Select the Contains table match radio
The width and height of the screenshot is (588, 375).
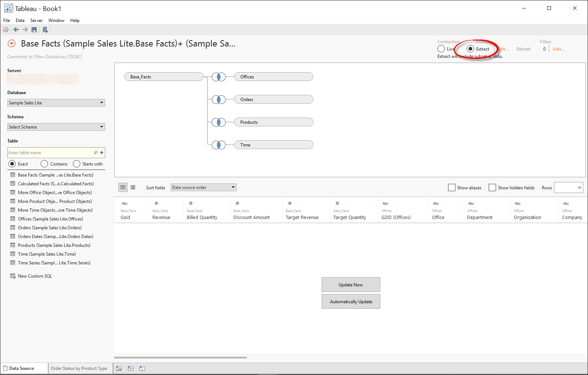point(44,164)
